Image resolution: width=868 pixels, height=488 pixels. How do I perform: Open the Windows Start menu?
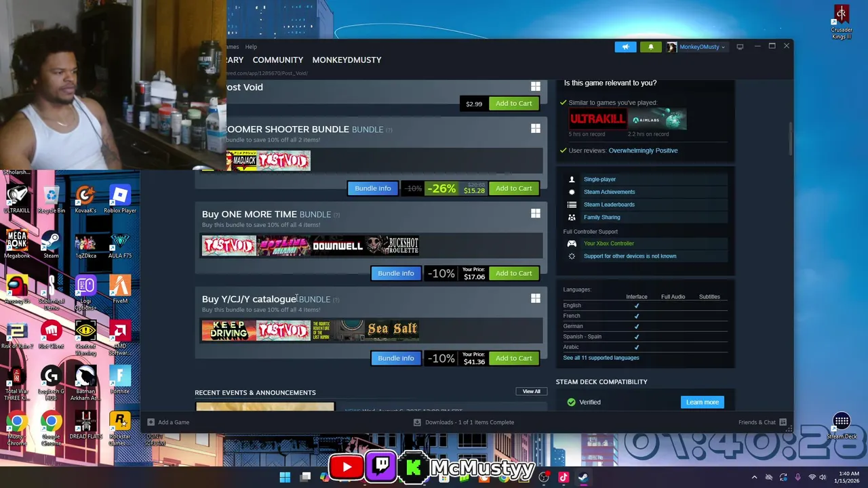click(285, 477)
